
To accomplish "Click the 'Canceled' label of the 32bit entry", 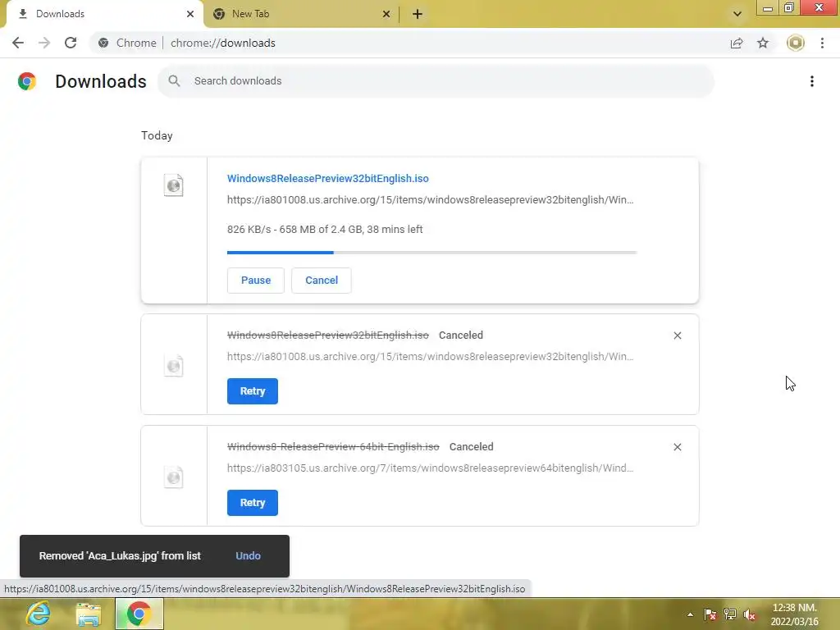I will coord(461,336).
